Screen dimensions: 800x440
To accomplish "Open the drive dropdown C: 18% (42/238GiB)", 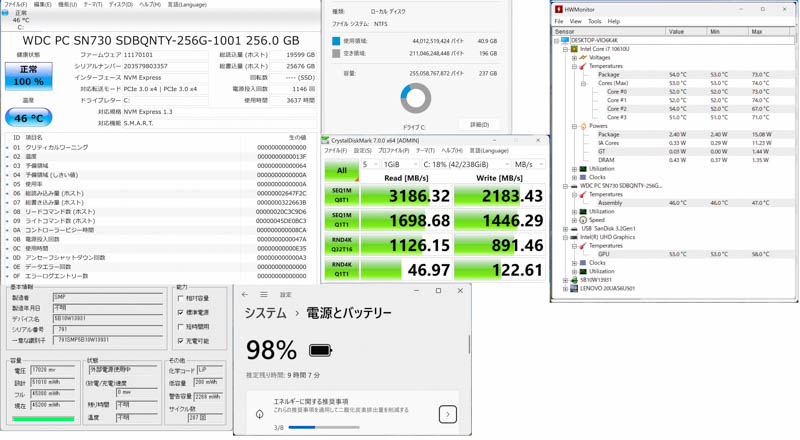I will pyautogui.click(x=466, y=164).
